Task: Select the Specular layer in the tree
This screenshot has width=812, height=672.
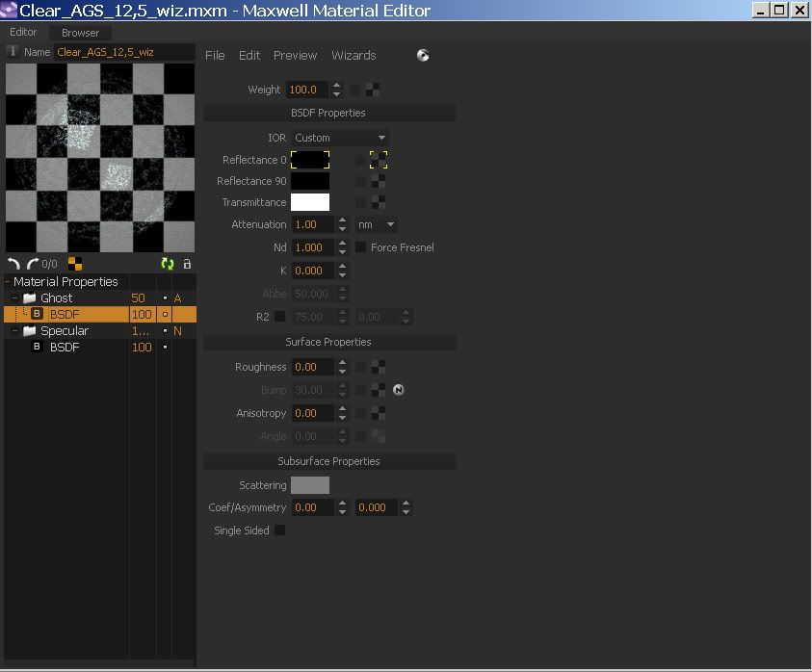Action: point(64,331)
